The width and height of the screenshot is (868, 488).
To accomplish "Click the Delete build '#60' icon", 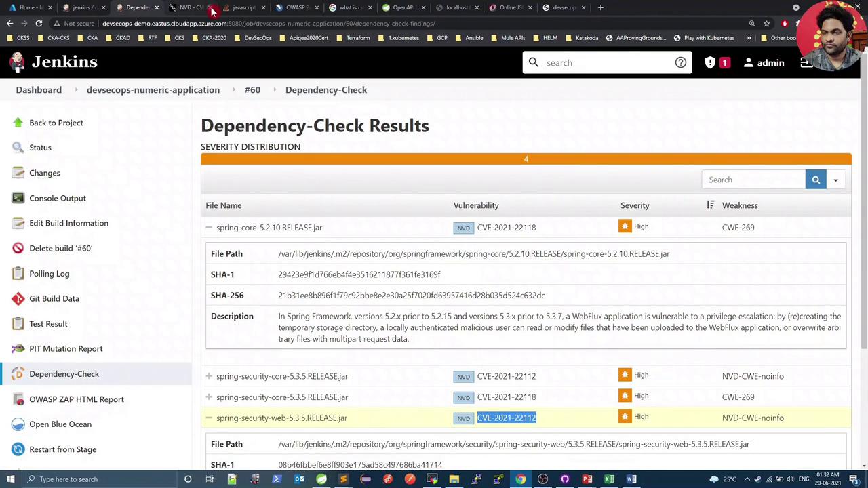I will coord(18,248).
